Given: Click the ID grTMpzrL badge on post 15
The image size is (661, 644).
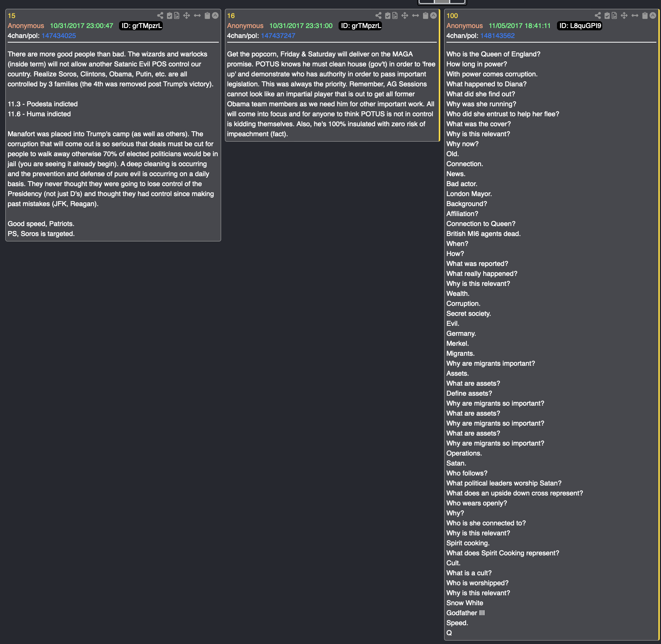Looking at the screenshot, I should point(141,26).
